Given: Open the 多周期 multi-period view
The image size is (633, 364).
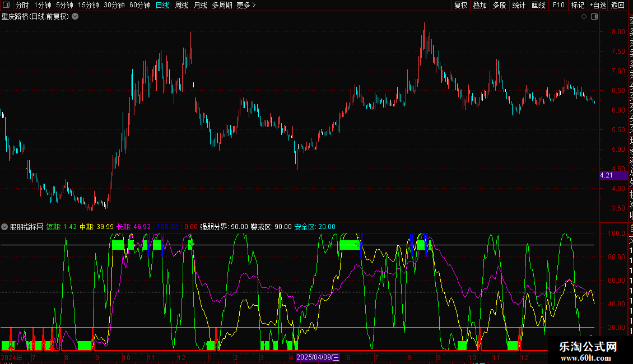Looking at the screenshot, I should click(x=222, y=5).
